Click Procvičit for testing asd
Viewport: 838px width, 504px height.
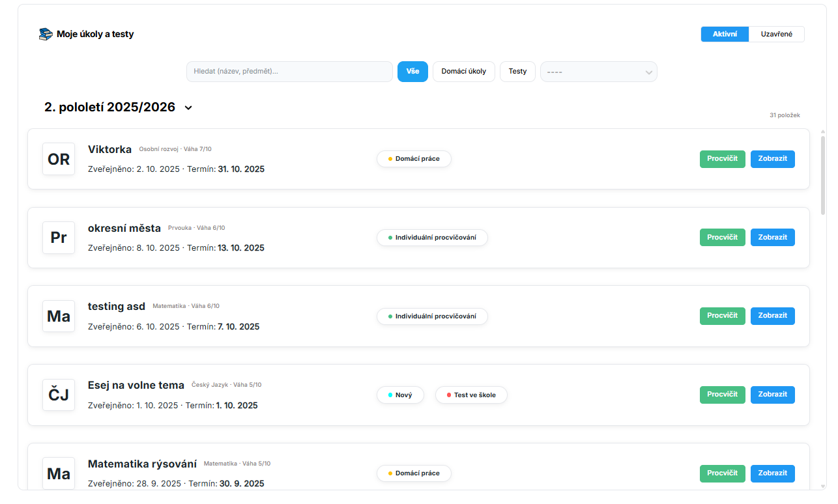click(x=723, y=316)
